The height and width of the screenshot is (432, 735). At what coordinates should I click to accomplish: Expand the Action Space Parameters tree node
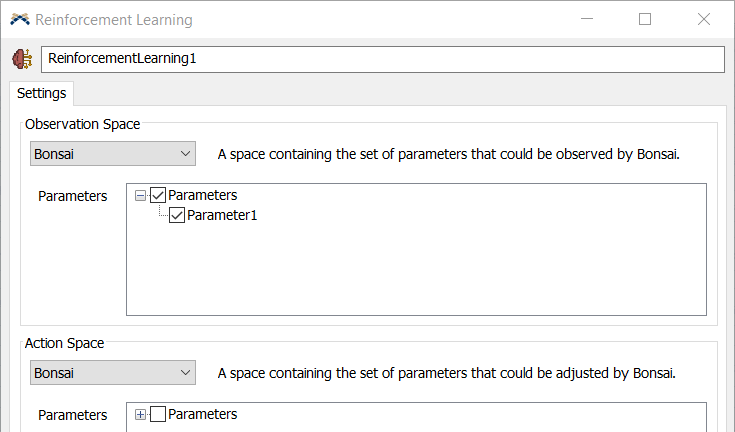click(140, 415)
